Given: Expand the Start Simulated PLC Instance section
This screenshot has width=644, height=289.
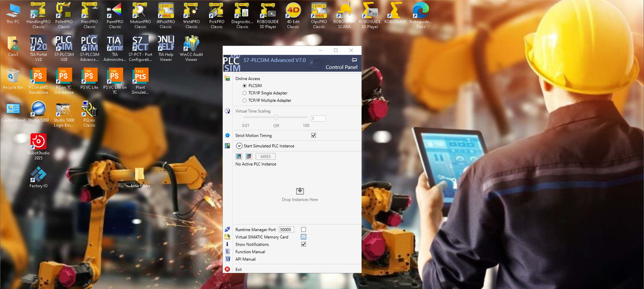Looking at the screenshot, I should click(x=239, y=146).
